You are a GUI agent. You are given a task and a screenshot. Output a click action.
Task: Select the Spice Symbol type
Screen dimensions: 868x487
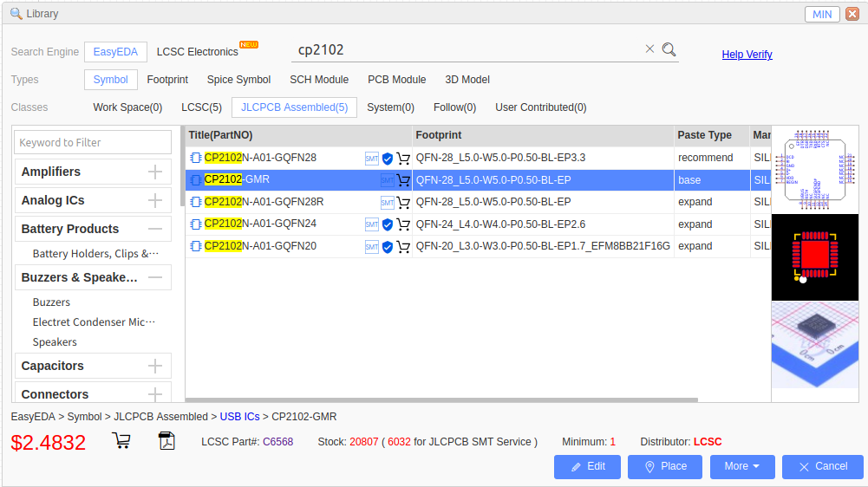(238, 80)
